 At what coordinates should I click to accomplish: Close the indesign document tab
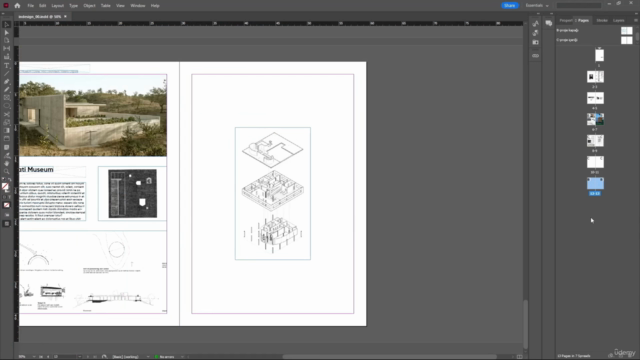point(65,17)
